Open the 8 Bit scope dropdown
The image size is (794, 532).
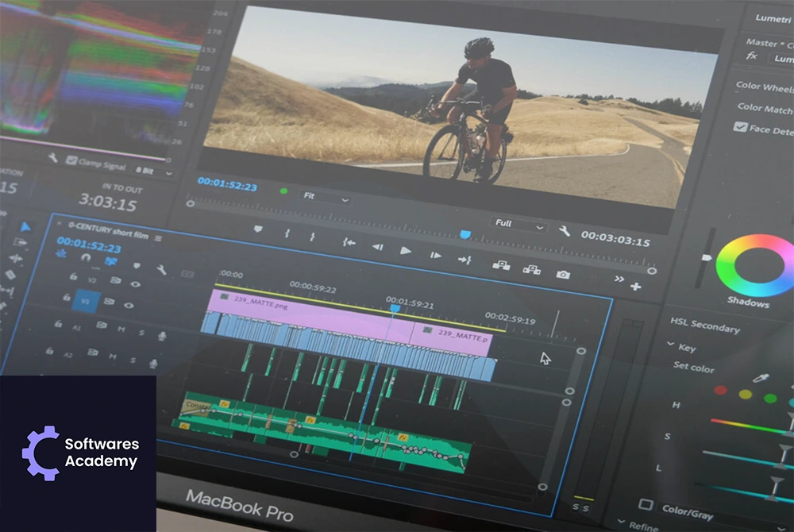[153, 172]
